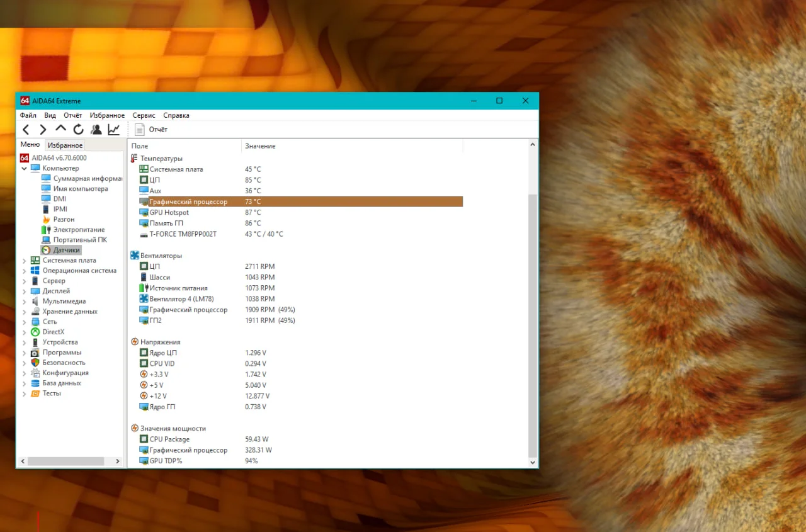The height and width of the screenshot is (532, 806).
Task: Click the Back navigation arrow
Action: pos(26,130)
